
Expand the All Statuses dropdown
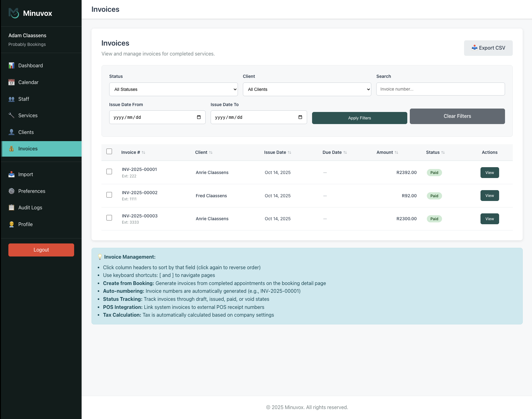point(173,89)
